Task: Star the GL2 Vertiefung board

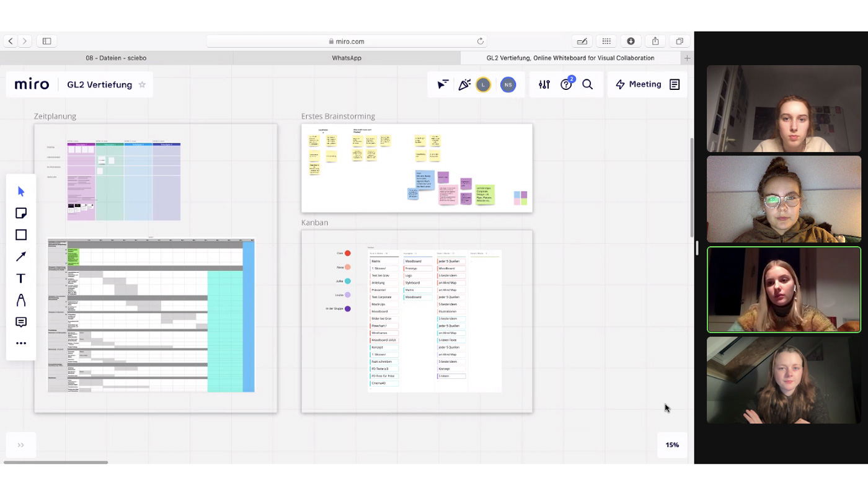Action: 142,85
